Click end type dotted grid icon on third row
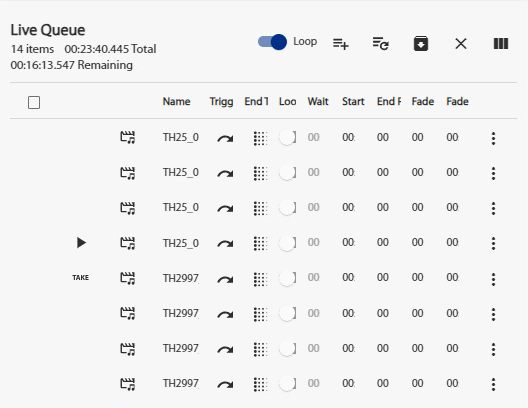This screenshot has width=528, height=408. point(260,208)
